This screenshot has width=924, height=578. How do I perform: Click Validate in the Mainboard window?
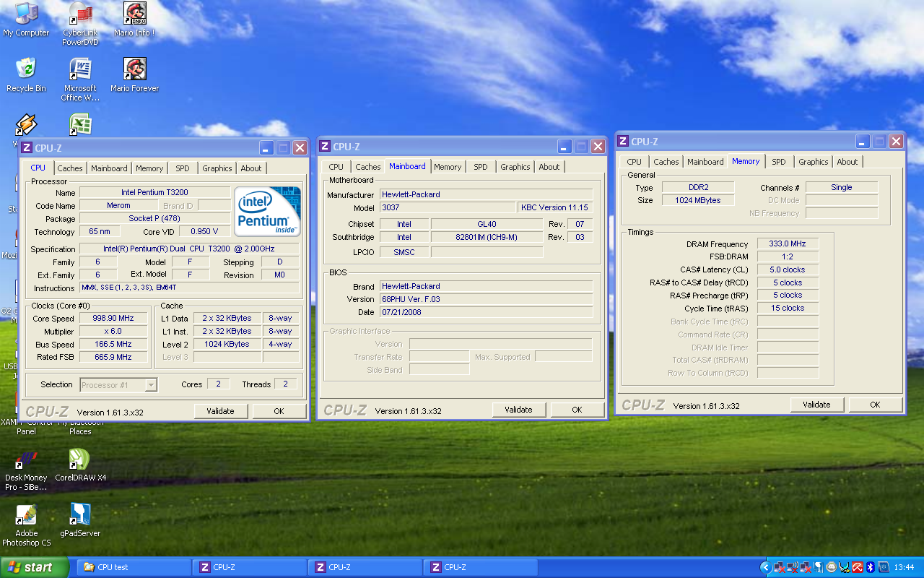point(519,410)
